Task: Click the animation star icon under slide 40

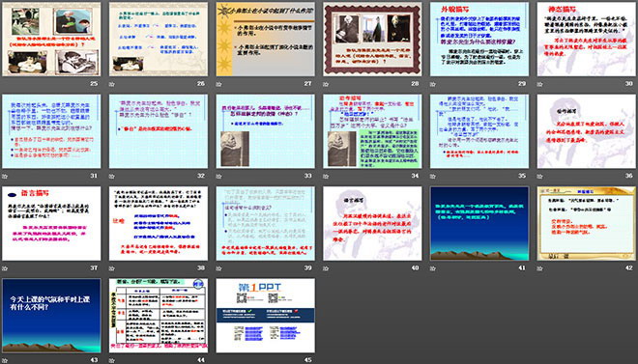Action: 326,268
